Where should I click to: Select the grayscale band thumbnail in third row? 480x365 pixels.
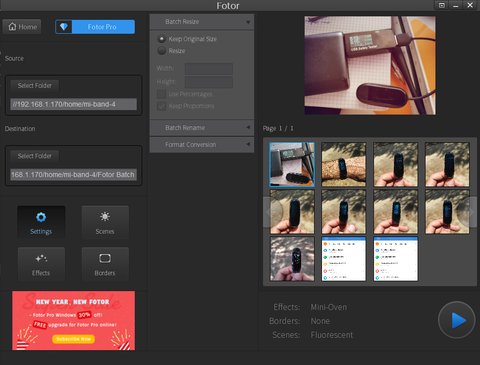[292, 259]
